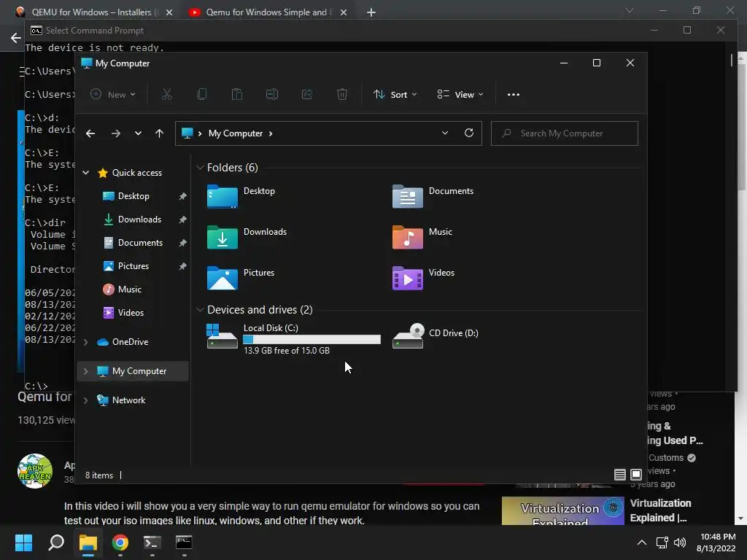Go up one level with up arrow
Screen dimensions: 747x560
tap(159, 133)
